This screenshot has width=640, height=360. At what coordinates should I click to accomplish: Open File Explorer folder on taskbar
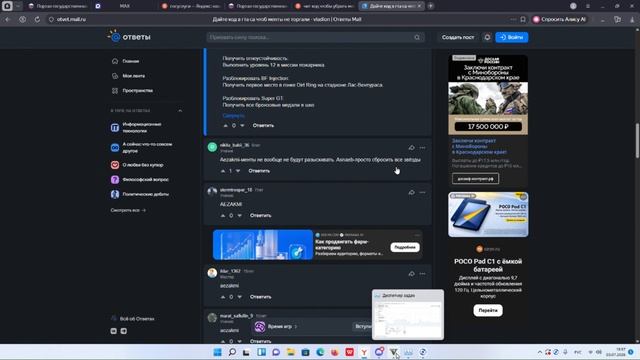click(x=291, y=352)
